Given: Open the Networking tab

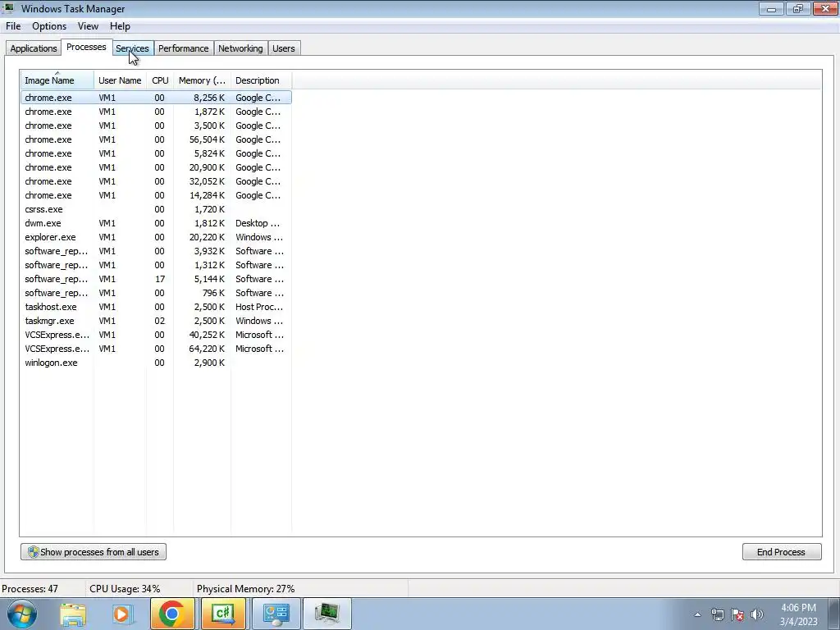Looking at the screenshot, I should [x=240, y=48].
